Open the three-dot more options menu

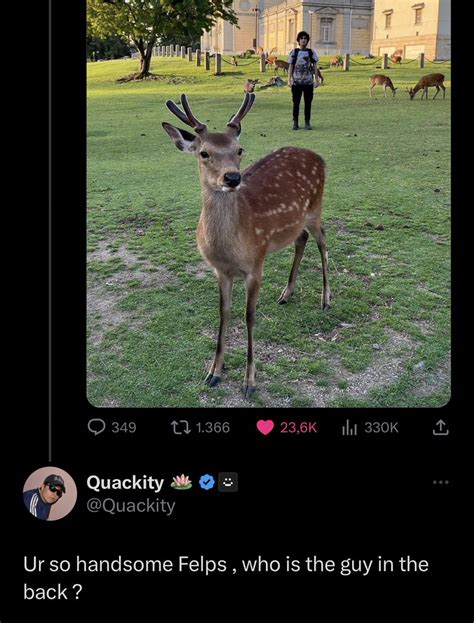[440, 482]
